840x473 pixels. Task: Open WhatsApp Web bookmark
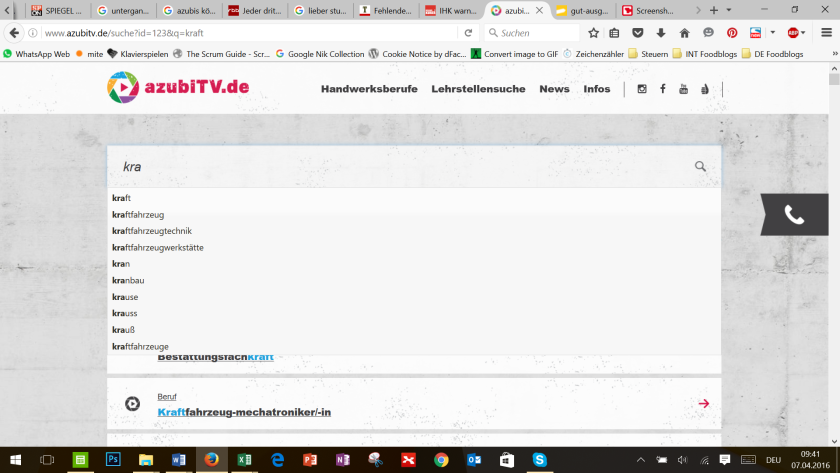(36, 54)
